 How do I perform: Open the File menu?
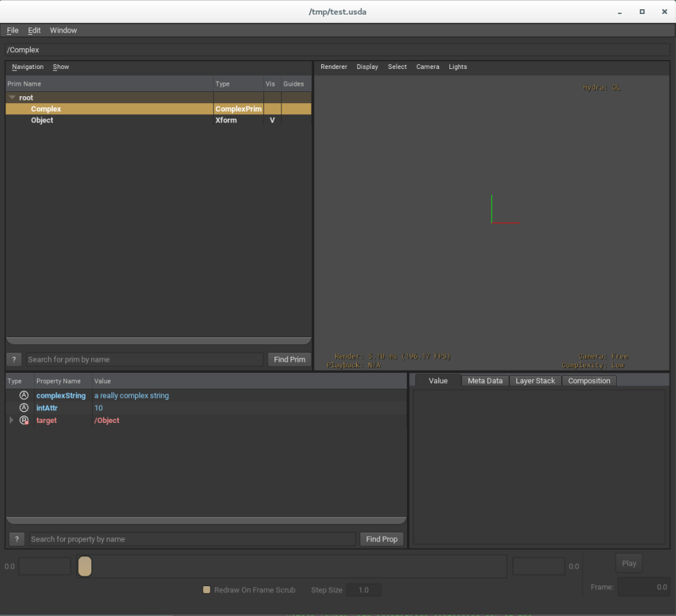tap(13, 31)
